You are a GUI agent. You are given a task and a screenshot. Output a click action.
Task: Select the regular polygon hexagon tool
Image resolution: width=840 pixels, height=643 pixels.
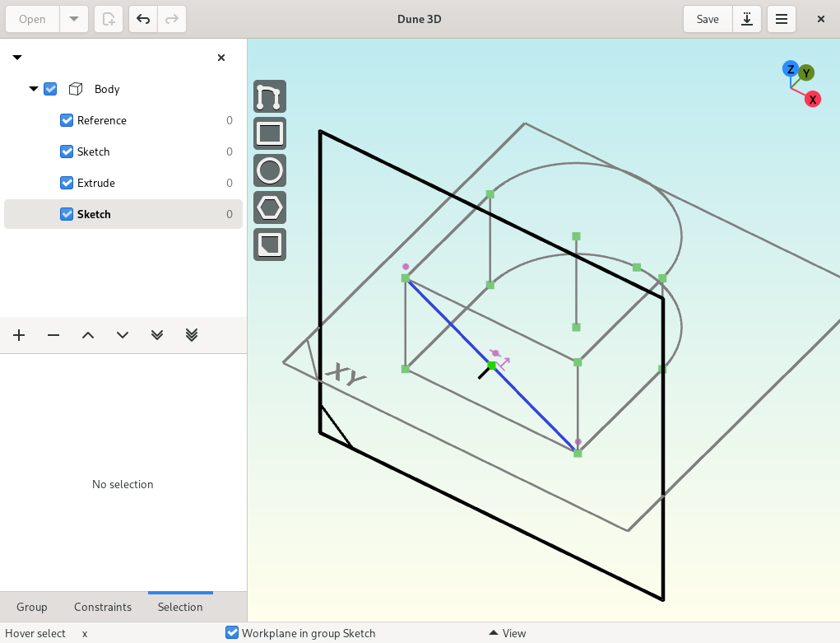[270, 207]
